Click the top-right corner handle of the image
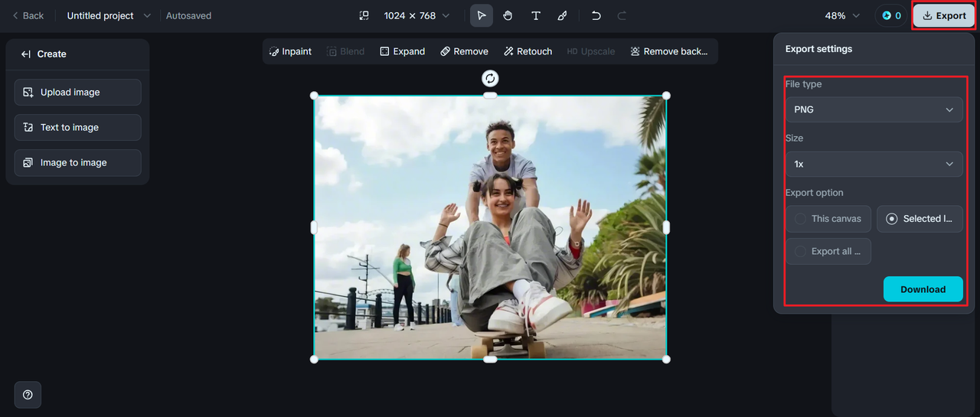980x417 pixels. (x=666, y=96)
